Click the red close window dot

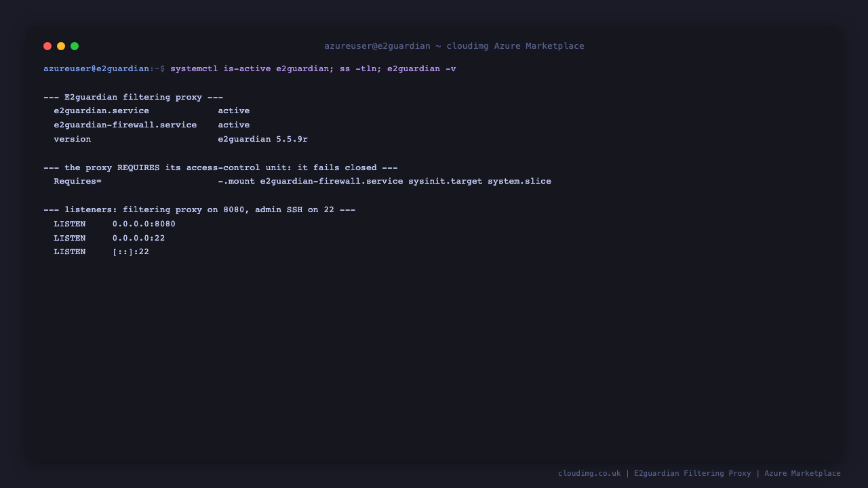pyautogui.click(x=47, y=46)
